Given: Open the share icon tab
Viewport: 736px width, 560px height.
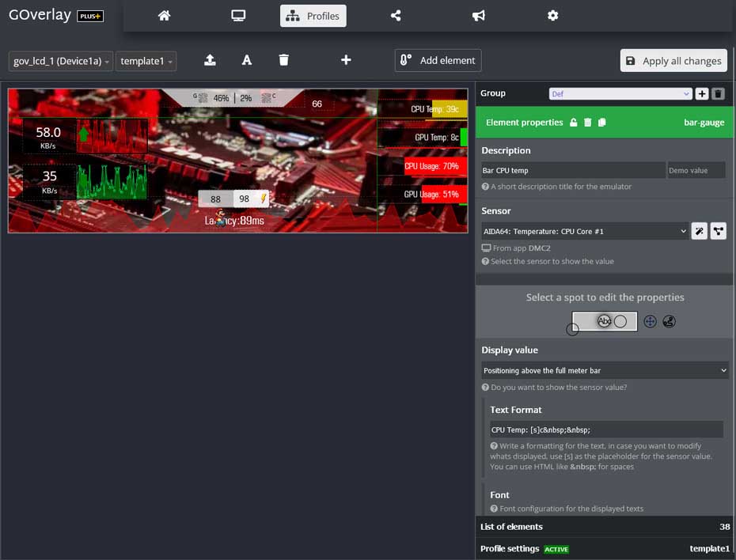Looking at the screenshot, I should pyautogui.click(x=396, y=16).
